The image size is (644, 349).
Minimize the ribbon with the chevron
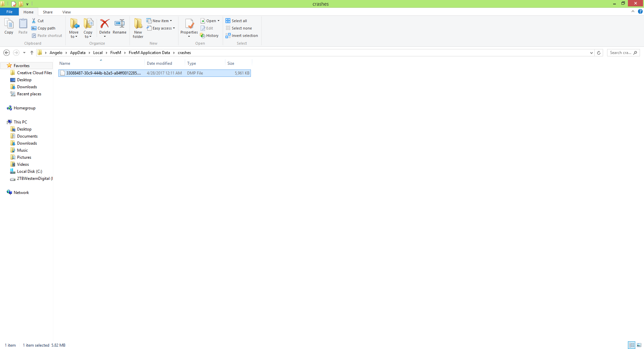tap(633, 11)
